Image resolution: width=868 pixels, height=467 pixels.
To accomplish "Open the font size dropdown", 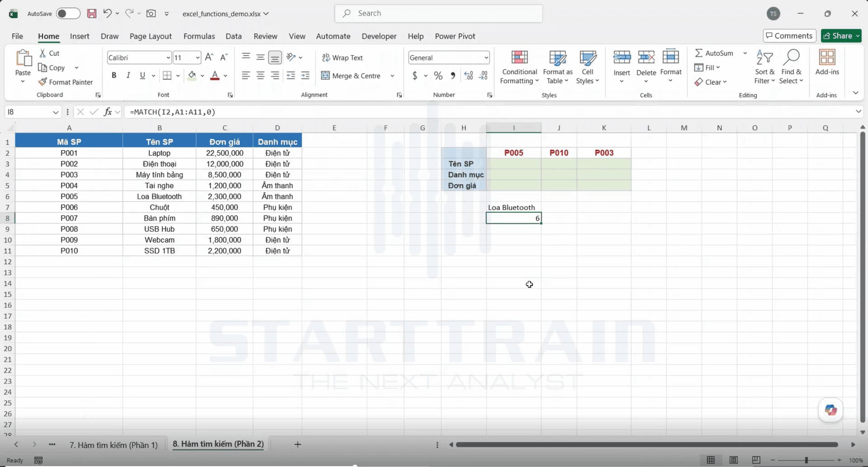I will pos(198,57).
